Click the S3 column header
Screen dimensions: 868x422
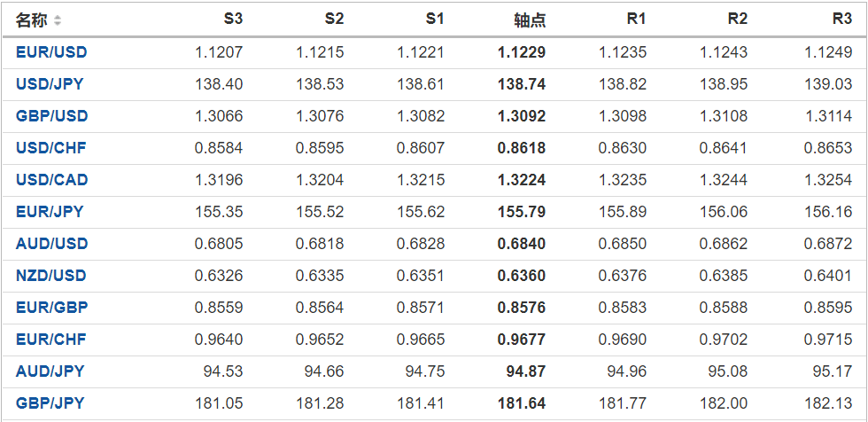[x=233, y=20]
